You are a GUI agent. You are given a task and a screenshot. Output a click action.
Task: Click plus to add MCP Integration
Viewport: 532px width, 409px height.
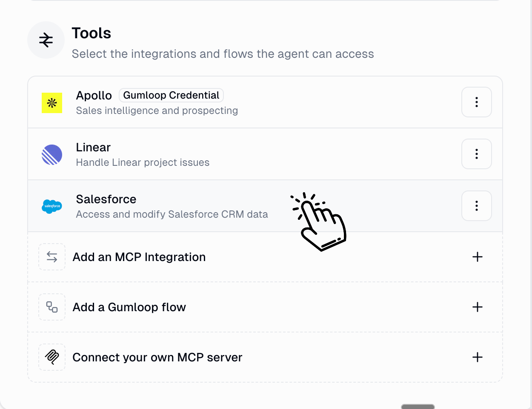(478, 257)
